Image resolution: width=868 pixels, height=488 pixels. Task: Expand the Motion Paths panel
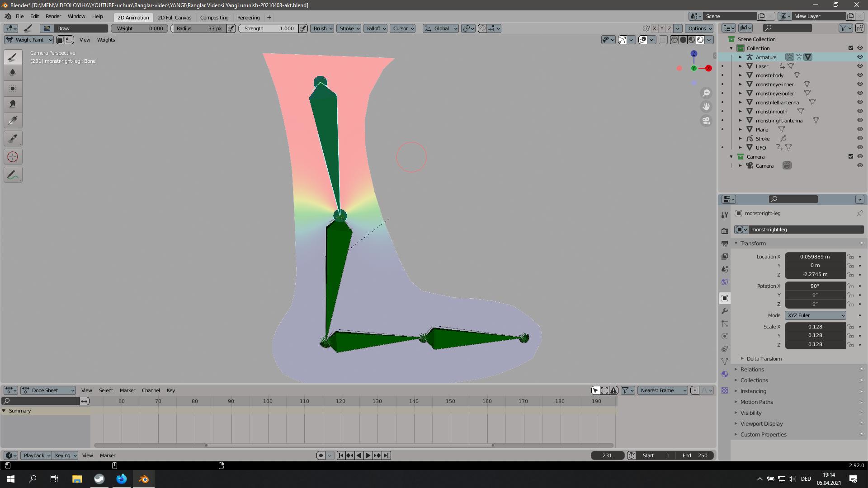point(756,402)
